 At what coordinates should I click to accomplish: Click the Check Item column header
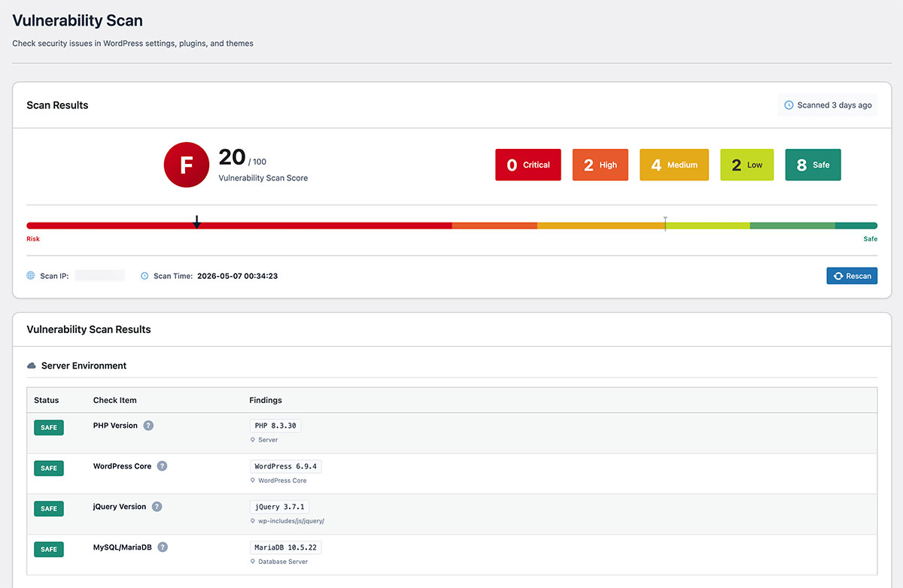[115, 400]
